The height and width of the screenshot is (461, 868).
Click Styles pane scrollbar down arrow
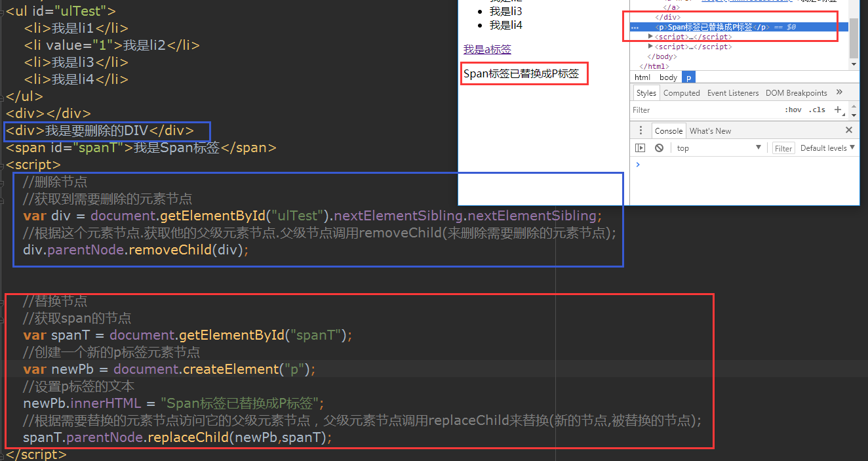[854, 114]
